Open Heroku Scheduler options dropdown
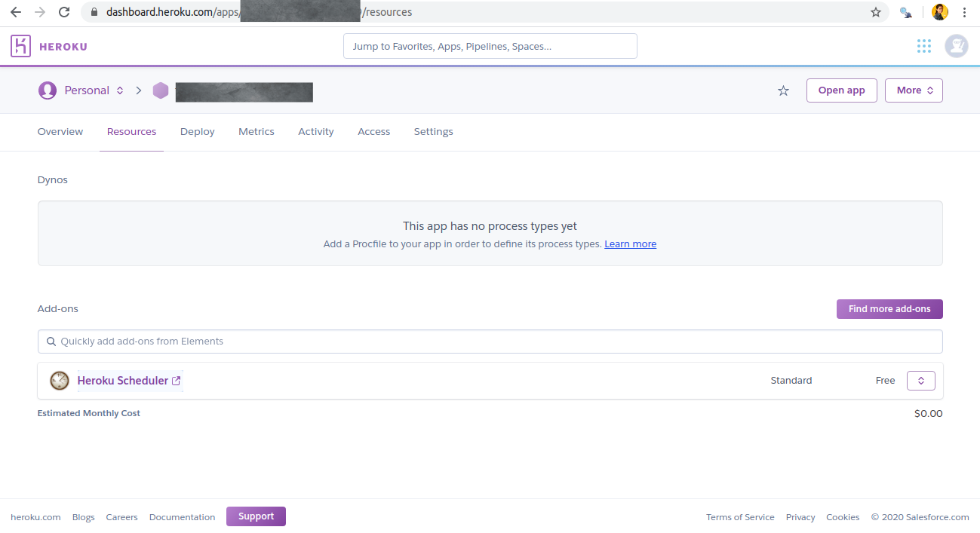 921,381
